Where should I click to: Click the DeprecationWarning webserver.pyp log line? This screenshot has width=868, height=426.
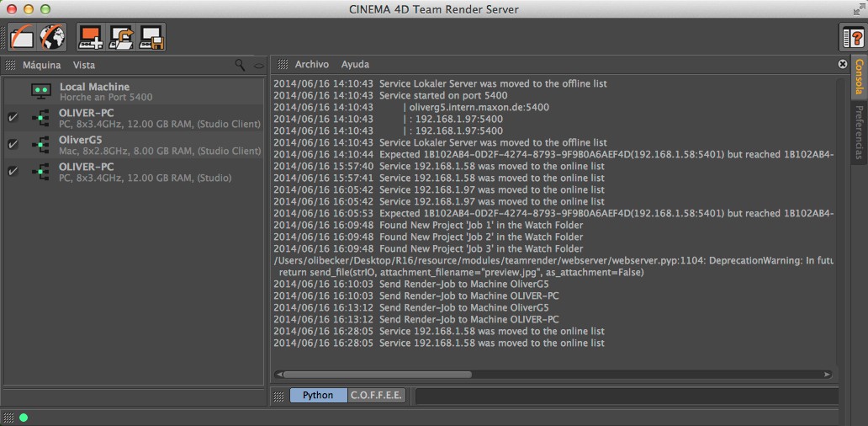pyautogui.click(x=554, y=260)
